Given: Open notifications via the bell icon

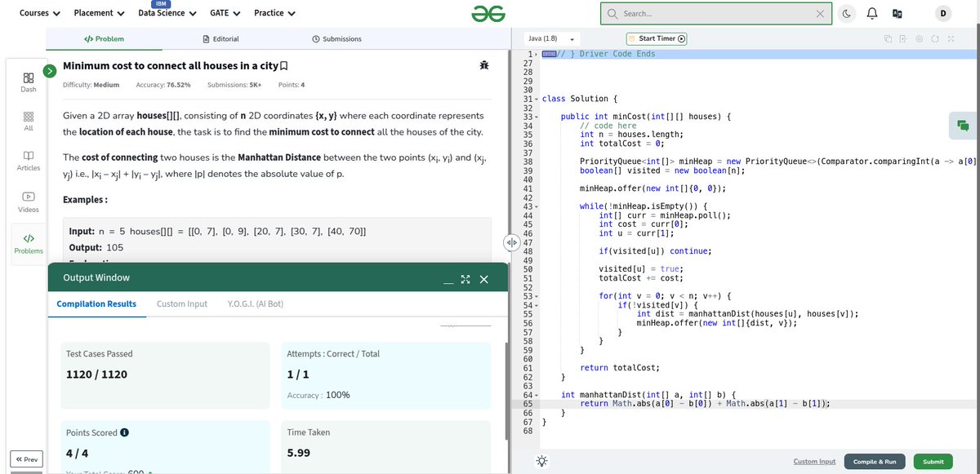Looking at the screenshot, I should click(x=871, y=13).
